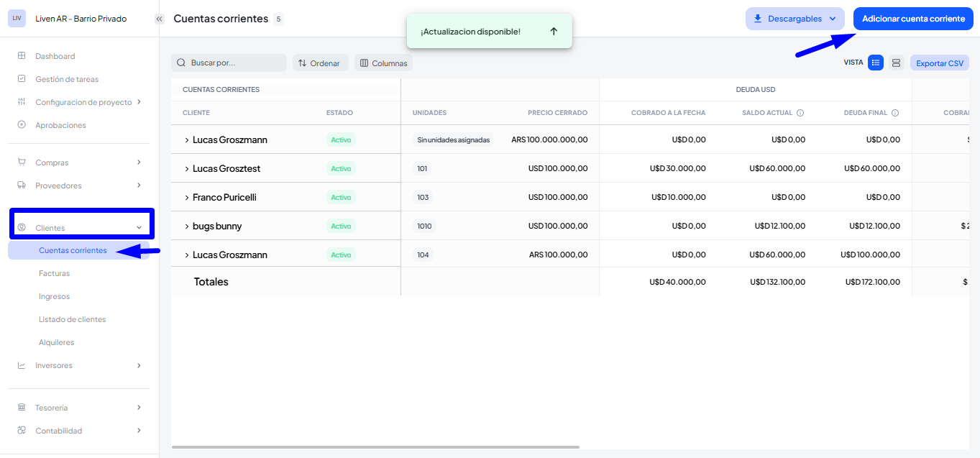
Task: Open Listado de clientes submenu item
Action: (x=72, y=319)
